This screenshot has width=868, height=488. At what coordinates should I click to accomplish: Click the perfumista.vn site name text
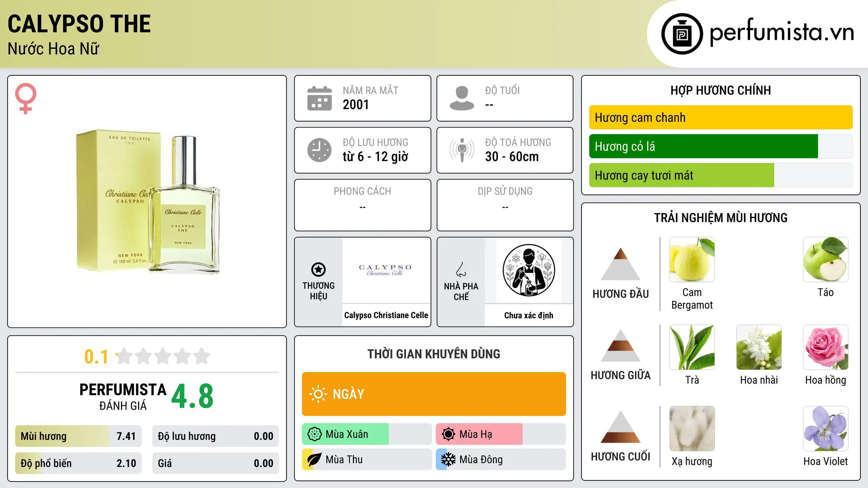coord(782,32)
